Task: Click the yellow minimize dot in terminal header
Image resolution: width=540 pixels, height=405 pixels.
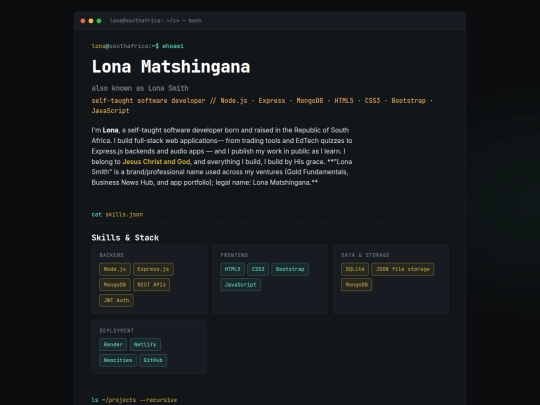Action: pyautogui.click(x=91, y=21)
